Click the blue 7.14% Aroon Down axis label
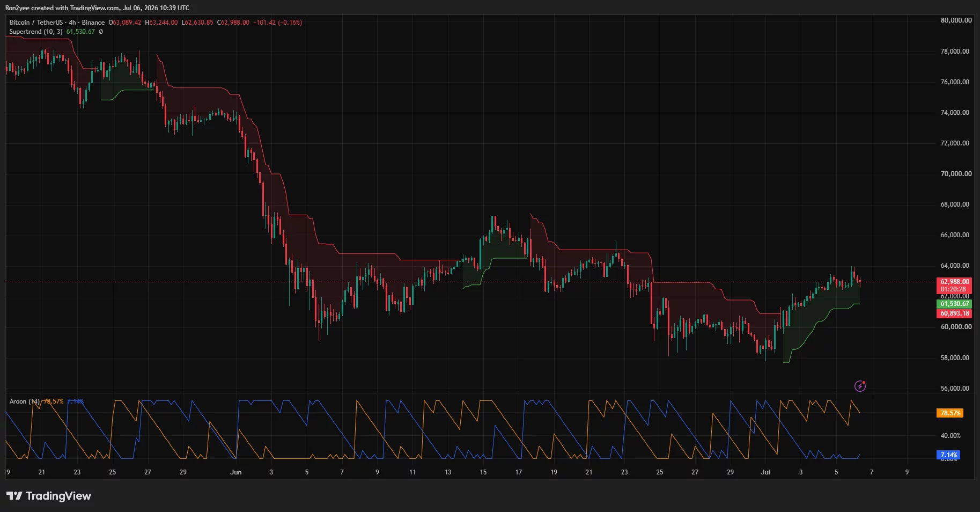 point(948,455)
